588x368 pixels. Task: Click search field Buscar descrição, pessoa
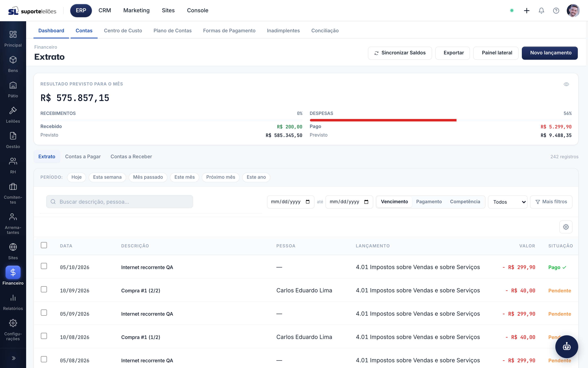(x=120, y=202)
